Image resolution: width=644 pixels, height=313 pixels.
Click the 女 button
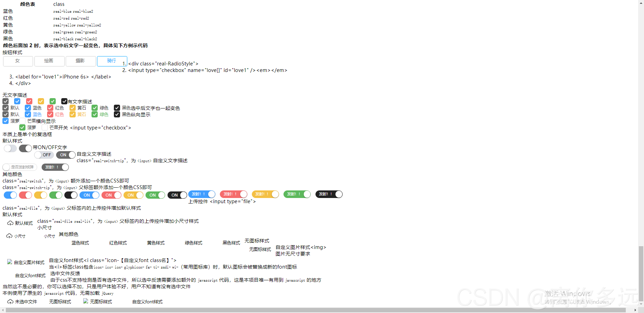point(18,61)
